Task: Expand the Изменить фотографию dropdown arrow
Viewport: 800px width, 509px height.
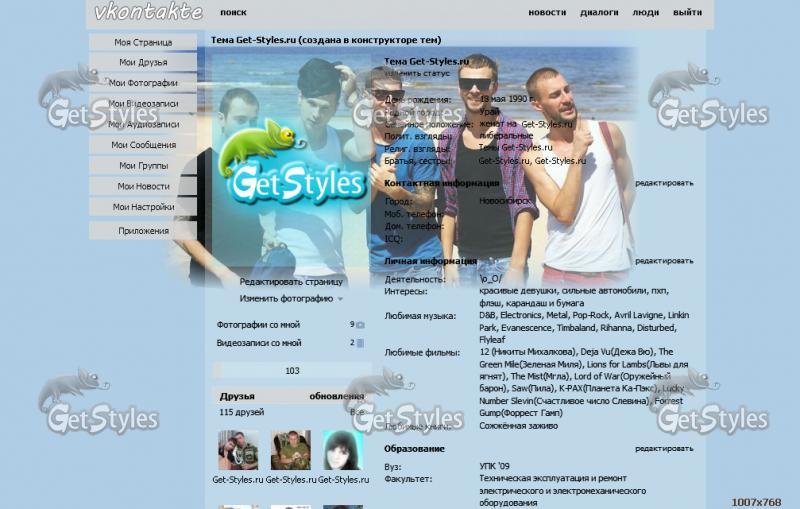Action: tap(340, 299)
